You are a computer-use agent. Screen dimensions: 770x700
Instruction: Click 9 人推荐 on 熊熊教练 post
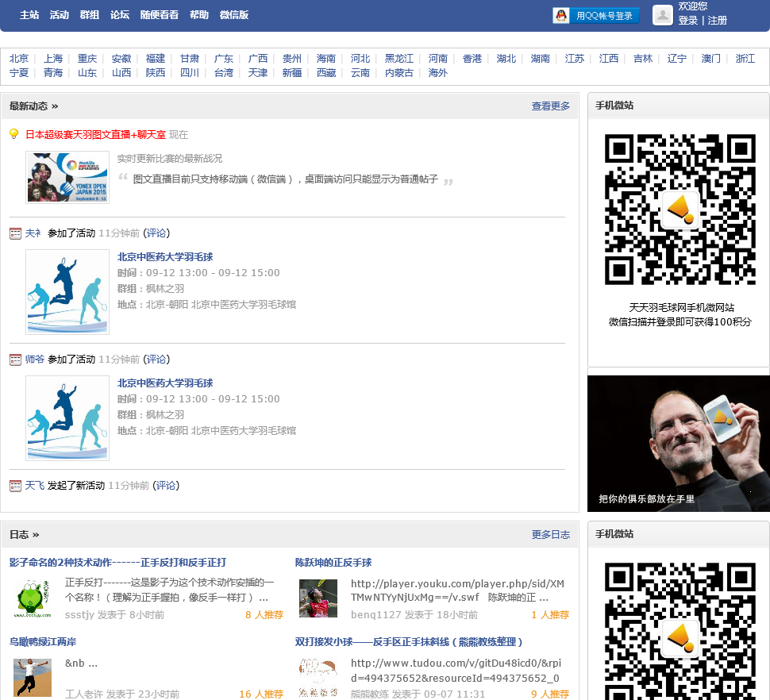click(x=550, y=694)
